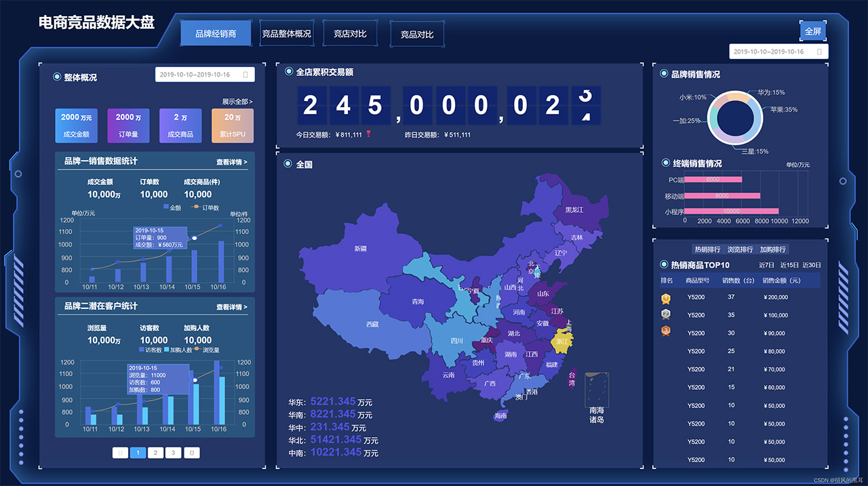868x486 pixels.
Task: Click the 展示全部 link
Action: [237, 102]
